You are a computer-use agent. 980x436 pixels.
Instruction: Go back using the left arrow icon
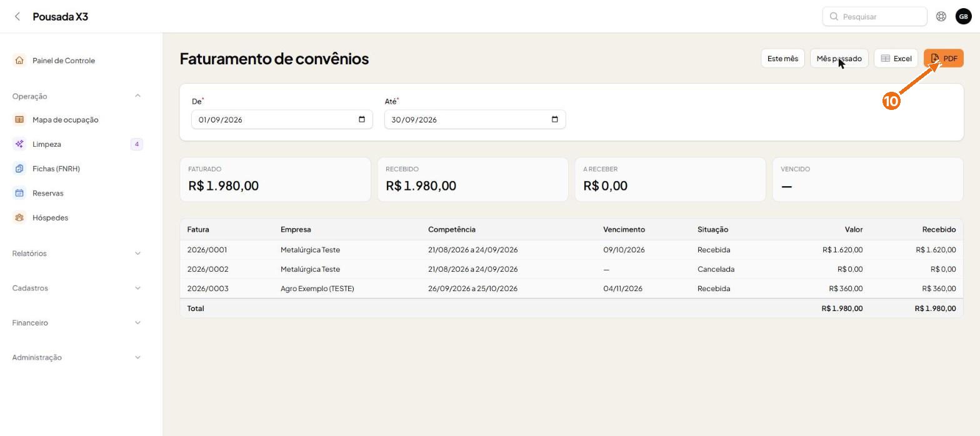point(17,16)
